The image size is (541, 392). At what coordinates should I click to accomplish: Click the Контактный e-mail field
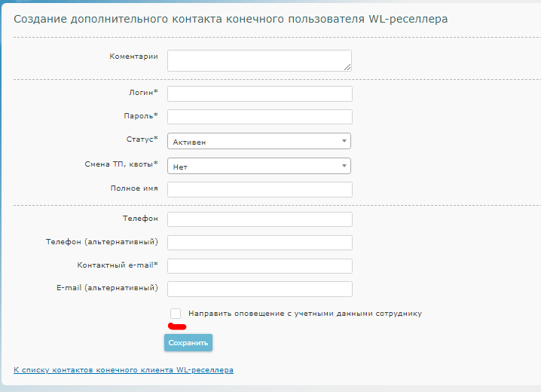click(260, 266)
